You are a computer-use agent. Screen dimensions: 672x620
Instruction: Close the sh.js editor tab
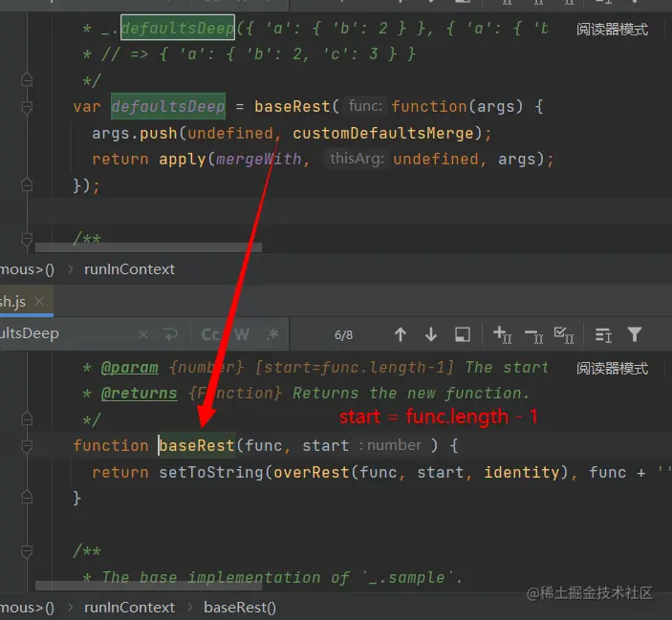(39, 302)
